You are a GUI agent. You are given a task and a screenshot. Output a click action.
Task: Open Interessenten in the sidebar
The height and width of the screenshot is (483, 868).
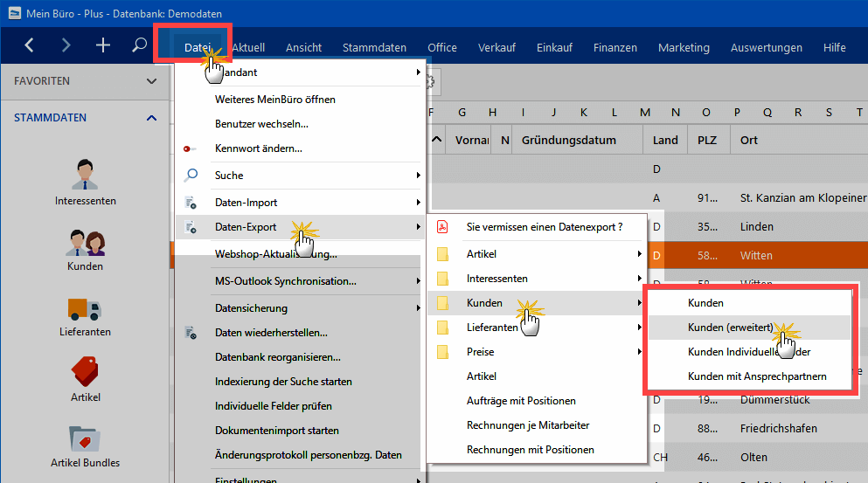[85, 183]
